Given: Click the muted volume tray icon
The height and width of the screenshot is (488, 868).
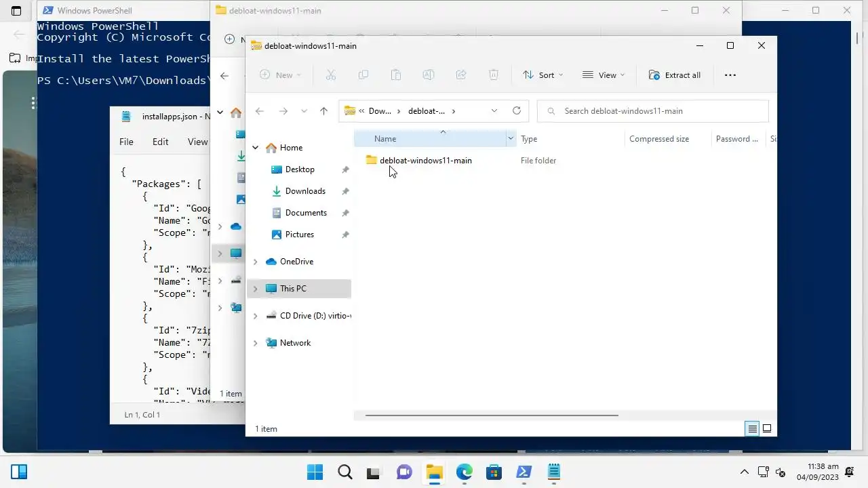Looking at the screenshot, I should [x=781, y=472].
